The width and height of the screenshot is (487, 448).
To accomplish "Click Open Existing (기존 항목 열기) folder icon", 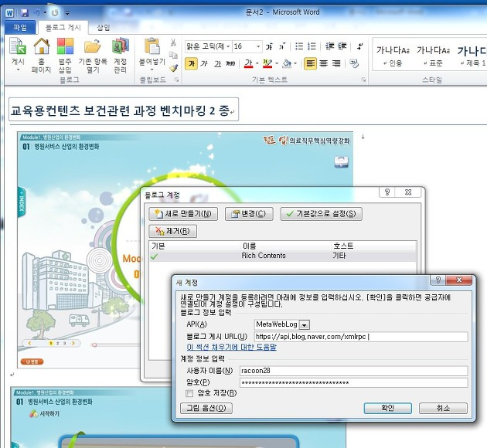I will coord(93,46).
